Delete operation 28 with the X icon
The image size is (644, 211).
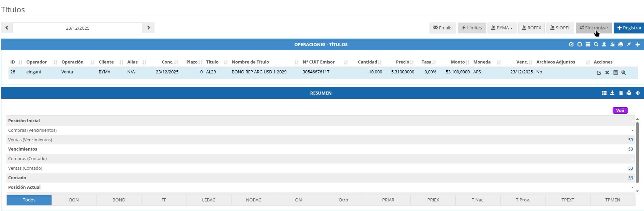pos(607,73)
